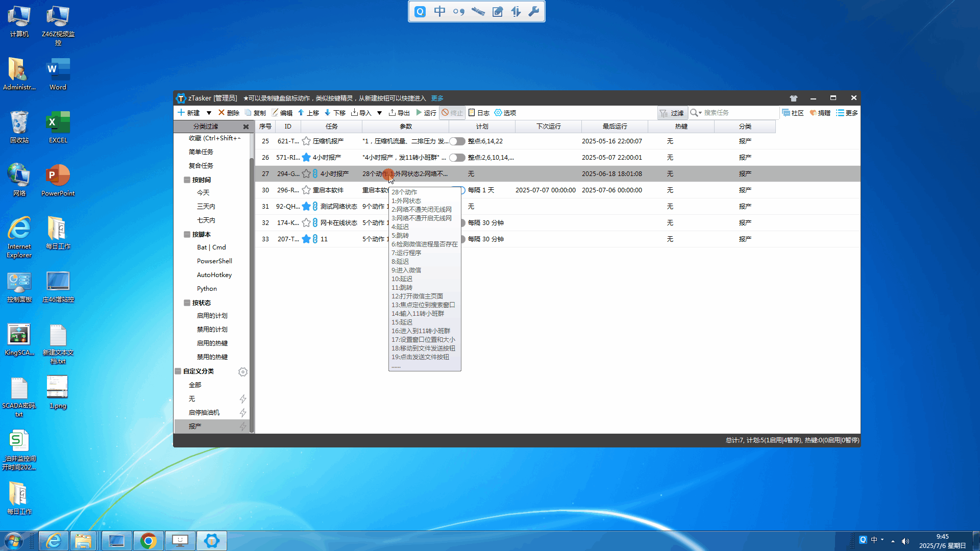Select the AutoHotkey script filter

coord(214,274)
